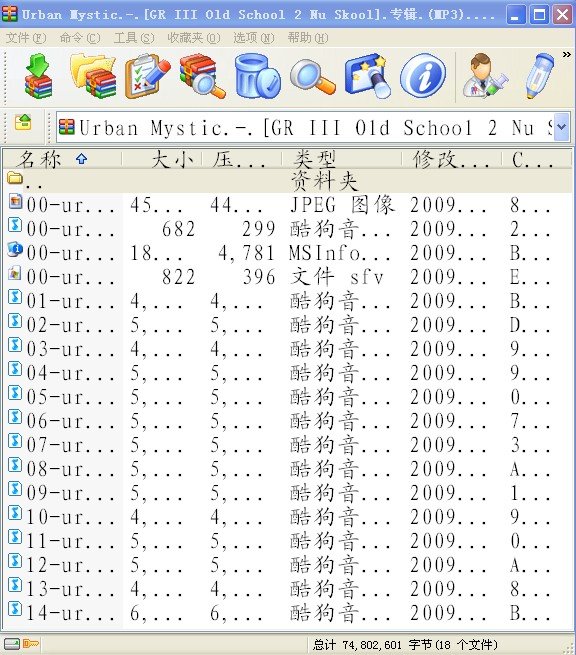Click the packed size 4,781

pyautogui.click(x=246, y=253)
